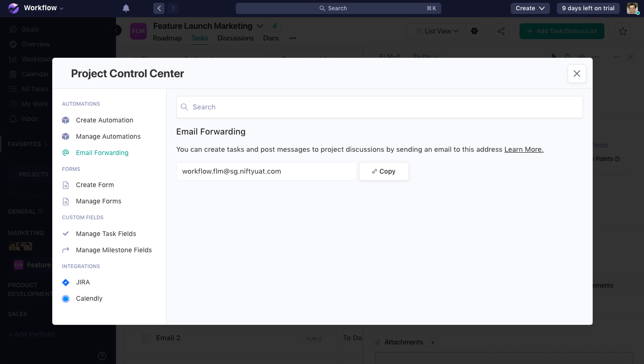Viewport: 644px width, 364px height.
Task: Click the share project icon
Action: (x=501, y=31)
